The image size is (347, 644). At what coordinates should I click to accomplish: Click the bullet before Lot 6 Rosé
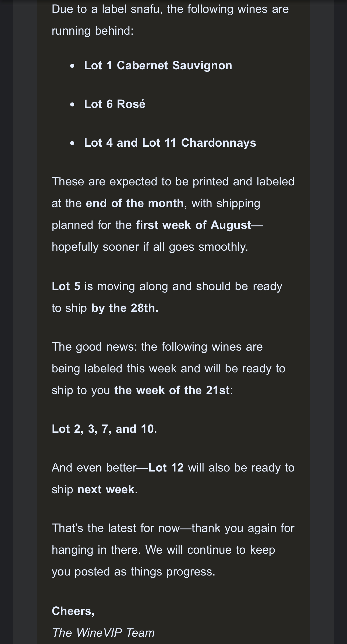(72, 105)
